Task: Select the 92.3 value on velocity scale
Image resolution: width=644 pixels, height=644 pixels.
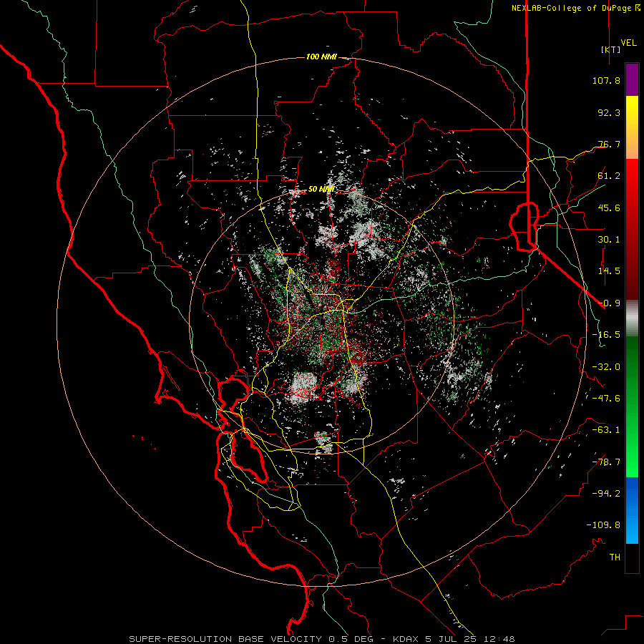Action: click(609, 112)
